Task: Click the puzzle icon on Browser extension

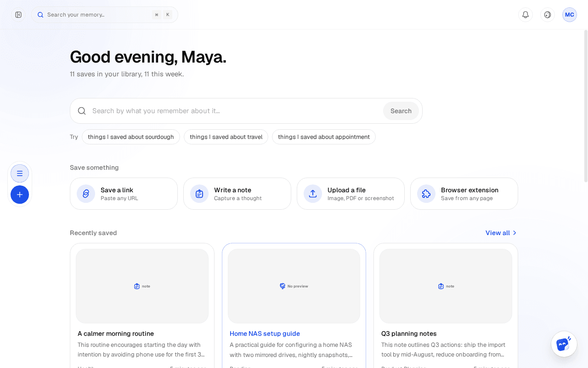Action: tap(426, 194)
